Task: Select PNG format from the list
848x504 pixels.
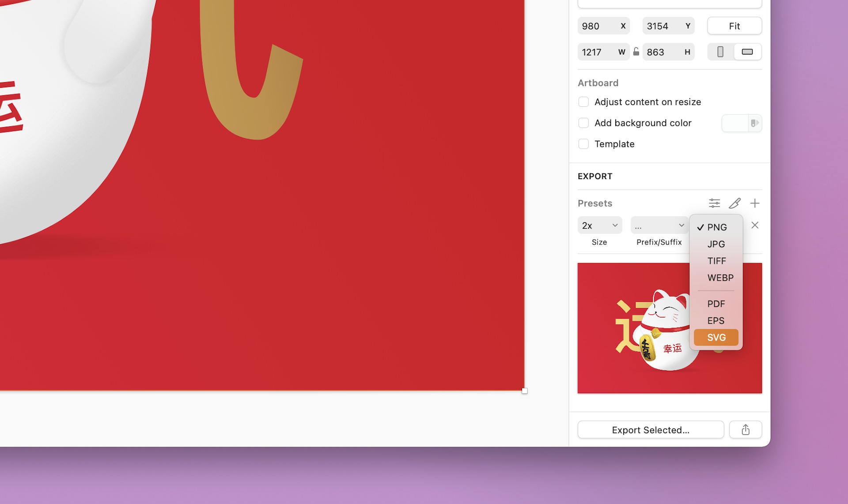Action: pos(716,227)
